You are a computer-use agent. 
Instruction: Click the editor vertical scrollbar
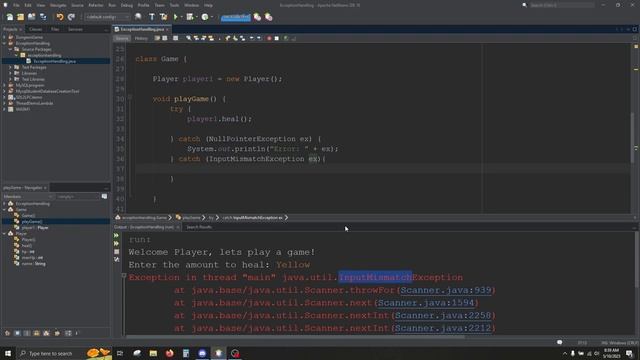[x=632, y=139]
